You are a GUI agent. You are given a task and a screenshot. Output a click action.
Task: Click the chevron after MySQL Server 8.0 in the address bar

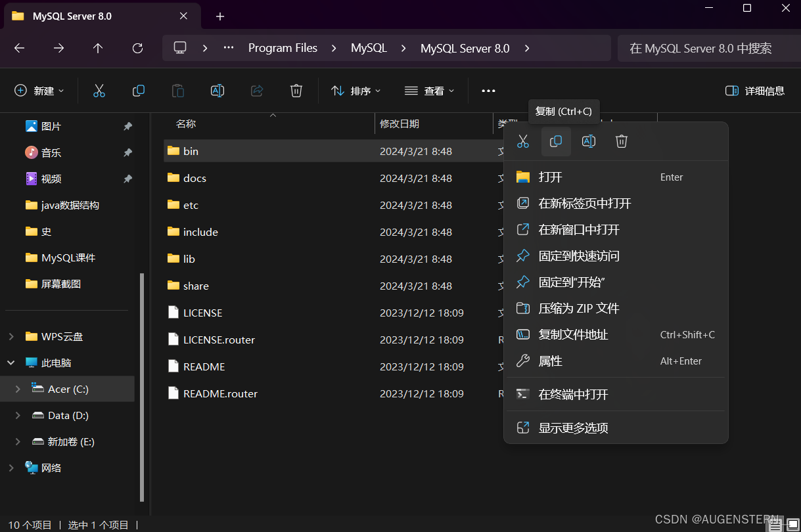[x=527, y=48]
